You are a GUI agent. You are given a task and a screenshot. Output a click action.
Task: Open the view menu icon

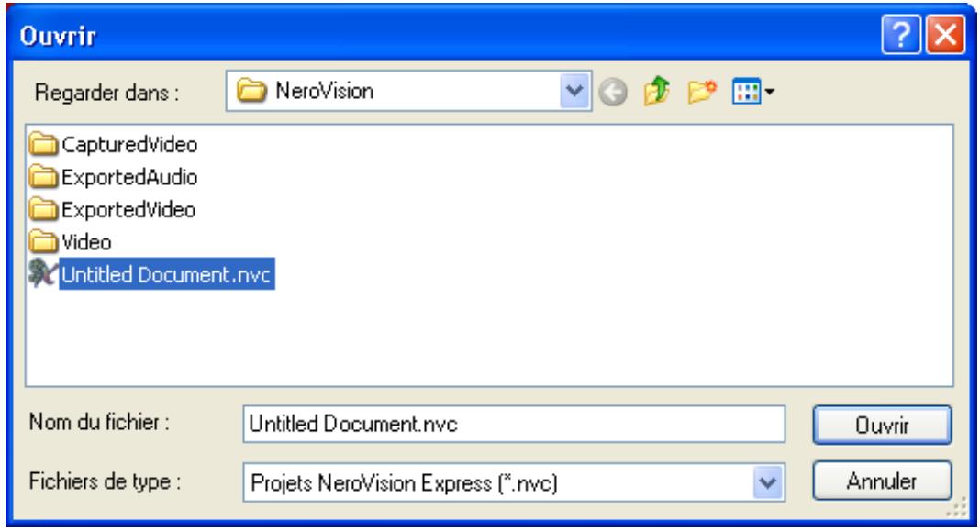point(752,92)
